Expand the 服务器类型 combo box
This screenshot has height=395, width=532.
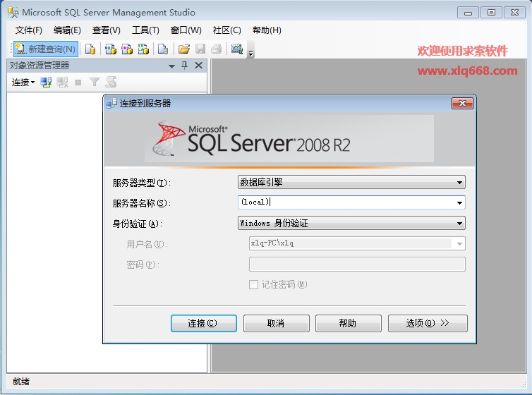click(351, 182)
